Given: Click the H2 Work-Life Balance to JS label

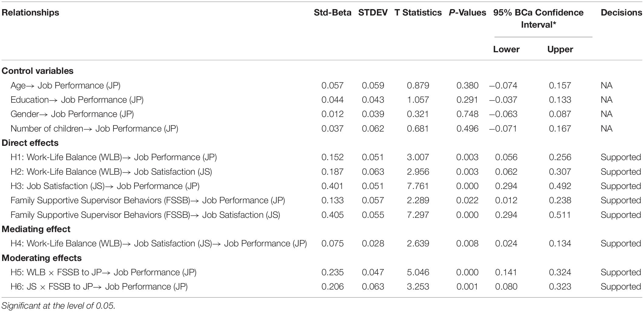Looking at the screenshot, I should (111, 172).
